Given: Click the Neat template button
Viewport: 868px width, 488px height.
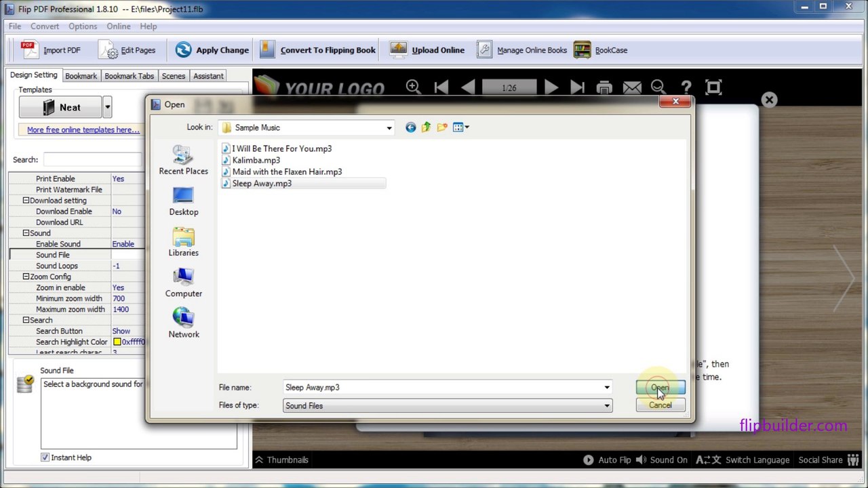Looking at the screenshot, I should (x=60, y=107).
